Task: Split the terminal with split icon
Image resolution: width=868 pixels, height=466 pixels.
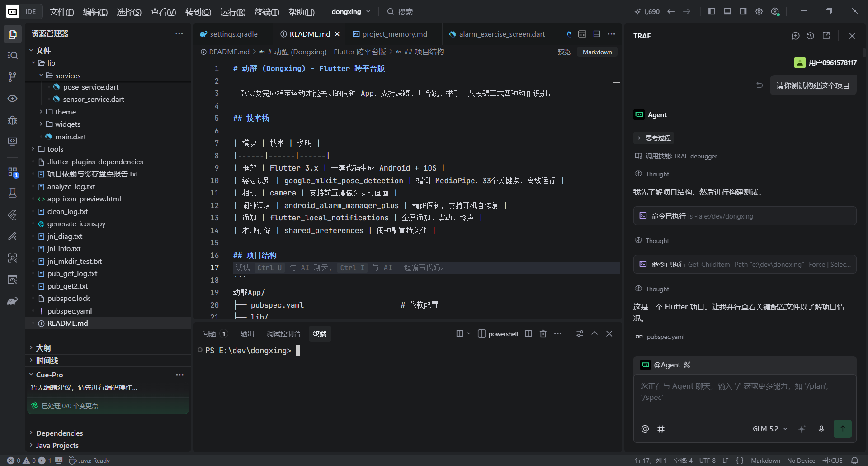Action: point(528,333)
